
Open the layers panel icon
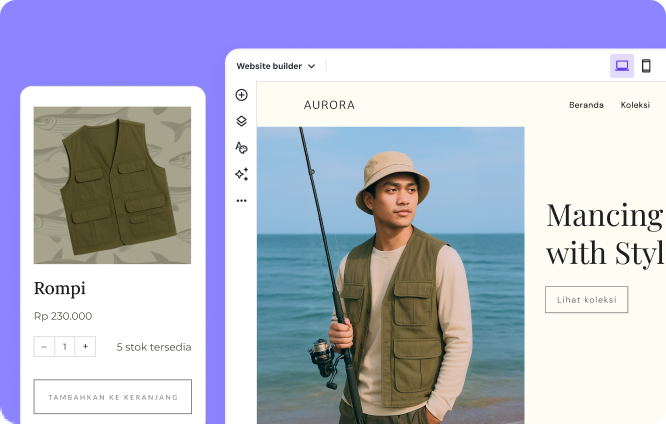click(241, 121)
